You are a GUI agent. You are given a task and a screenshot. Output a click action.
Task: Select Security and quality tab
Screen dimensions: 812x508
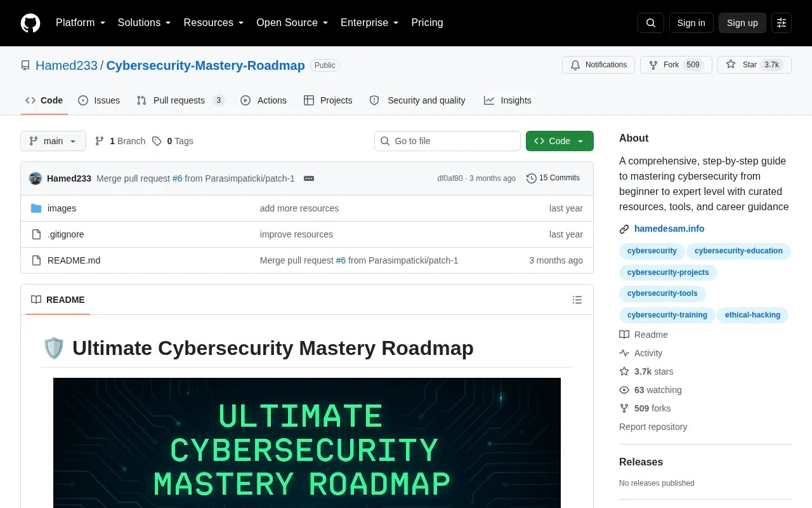click(417, 100)
